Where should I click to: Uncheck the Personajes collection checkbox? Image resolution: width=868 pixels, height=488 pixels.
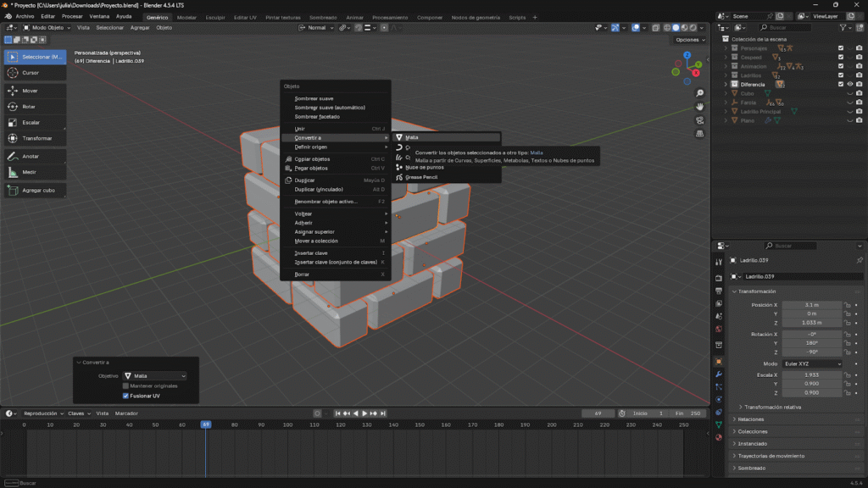point(841,48)
